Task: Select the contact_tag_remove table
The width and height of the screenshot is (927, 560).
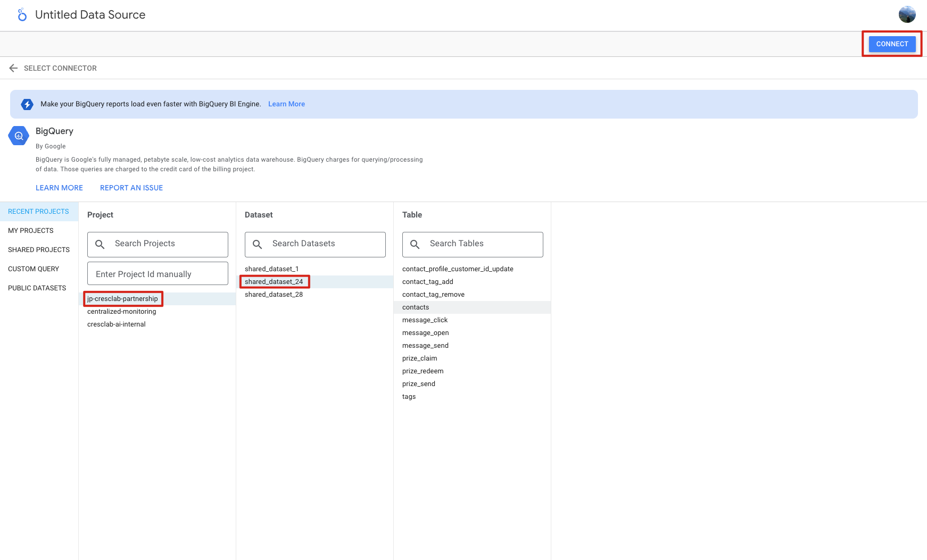Action: point(473,295)
